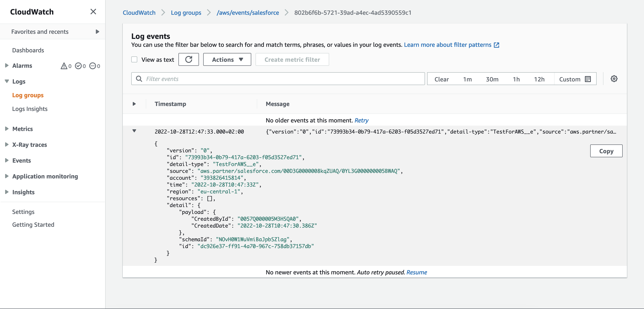Expand all rows via Timestamp header arrow
This screenshot has height=309, width=644.
point(134,104)
